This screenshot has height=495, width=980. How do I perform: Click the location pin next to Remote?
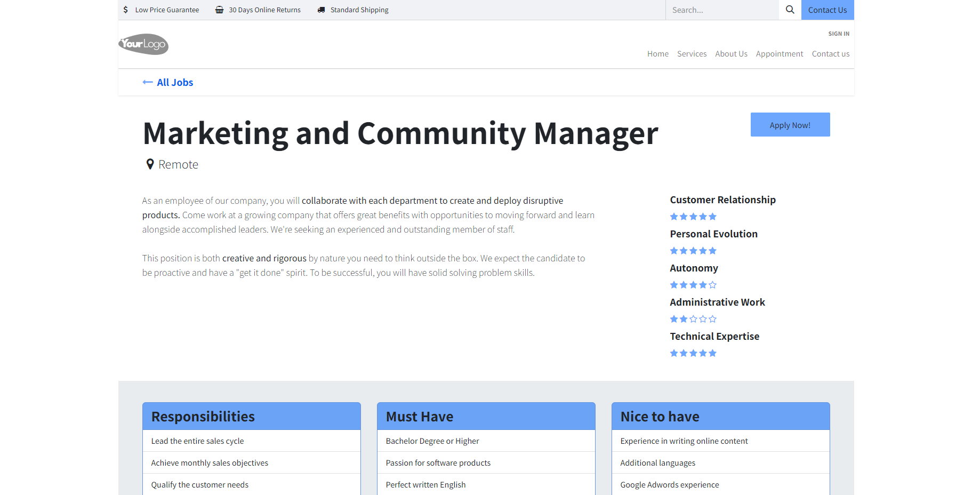pyautogui.click(x=150, y=164)
